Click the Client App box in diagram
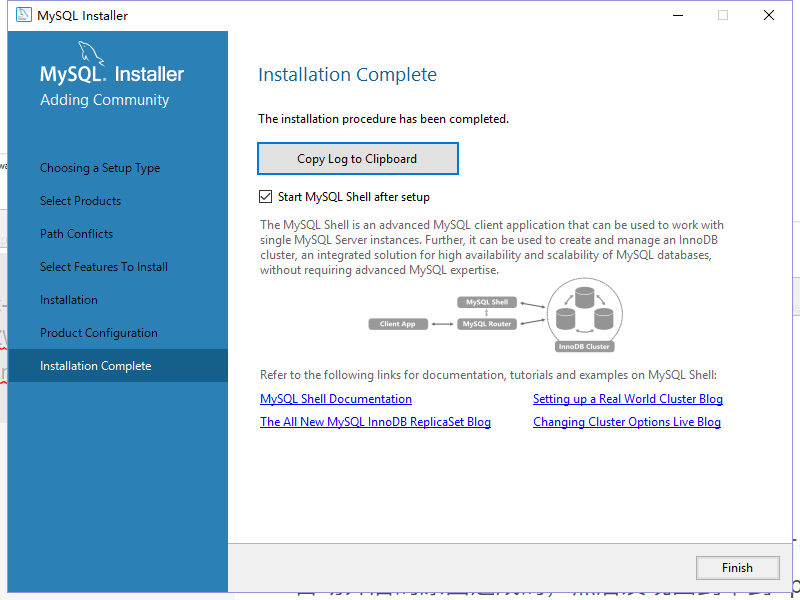The height and width of the screenshot is (600, 800). tap(398, 324)
